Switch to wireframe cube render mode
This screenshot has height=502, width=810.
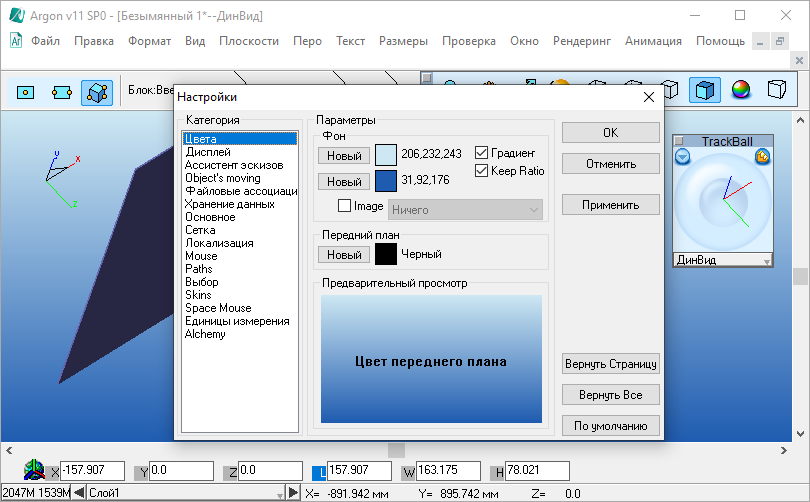pos(670,90)
